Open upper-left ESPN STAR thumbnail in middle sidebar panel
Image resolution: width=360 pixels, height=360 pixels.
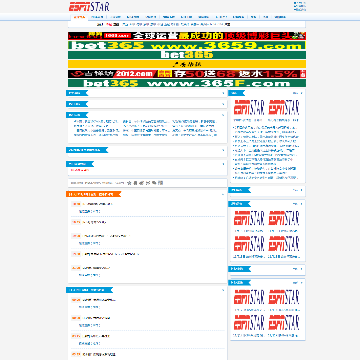[x=249, y=218]
